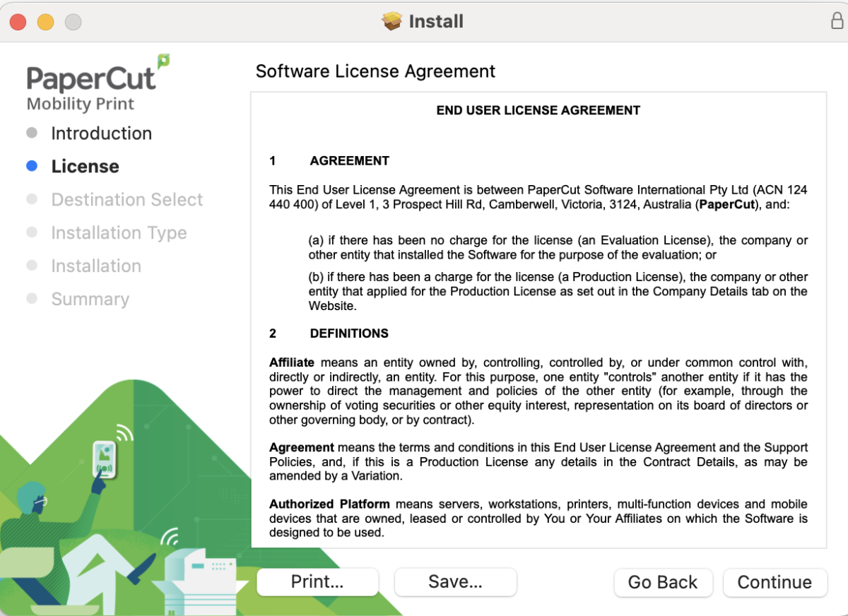Click the END USER LICENSE AGREEMENT heading
The height and width of the screenshot is (616, 848).
point(538,110)
